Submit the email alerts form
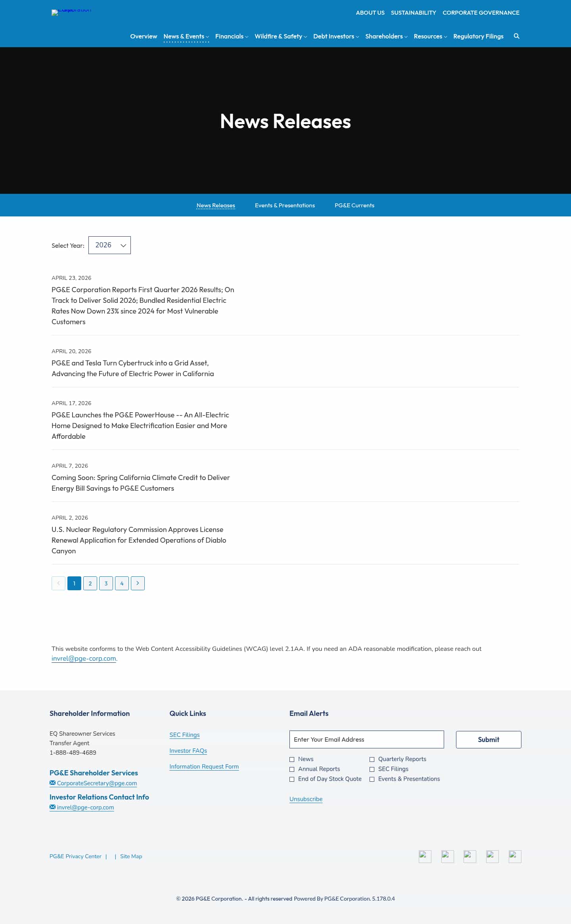The height and width of the screenshot is (924, 571). 489,740
